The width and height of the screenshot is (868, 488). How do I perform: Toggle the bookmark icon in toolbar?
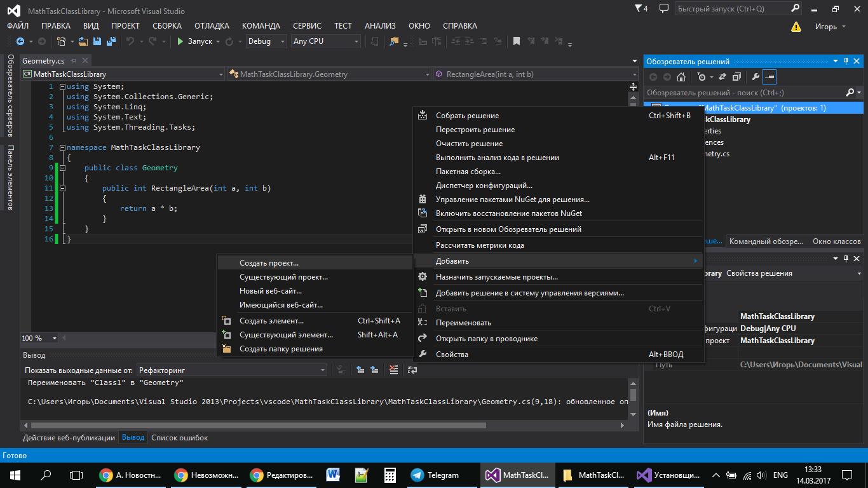tap(517, 41)
